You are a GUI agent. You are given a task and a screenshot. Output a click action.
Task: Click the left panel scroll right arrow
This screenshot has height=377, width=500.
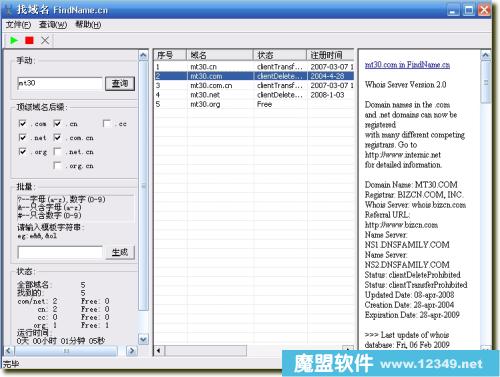(132, 351)
